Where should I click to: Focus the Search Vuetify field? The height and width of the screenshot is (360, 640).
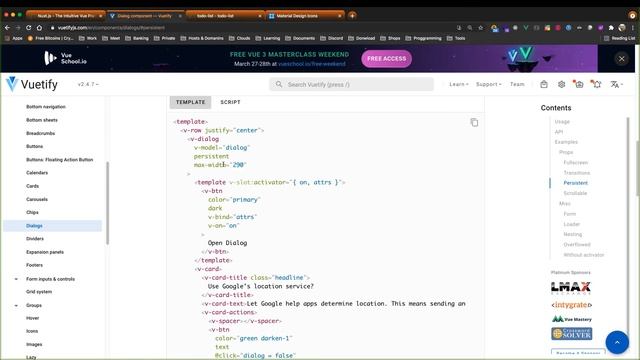(351, 84)
